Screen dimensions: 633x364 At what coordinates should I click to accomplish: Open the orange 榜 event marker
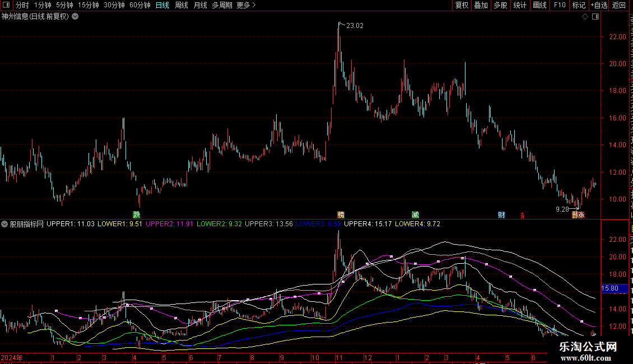click(x=341, y=214)
